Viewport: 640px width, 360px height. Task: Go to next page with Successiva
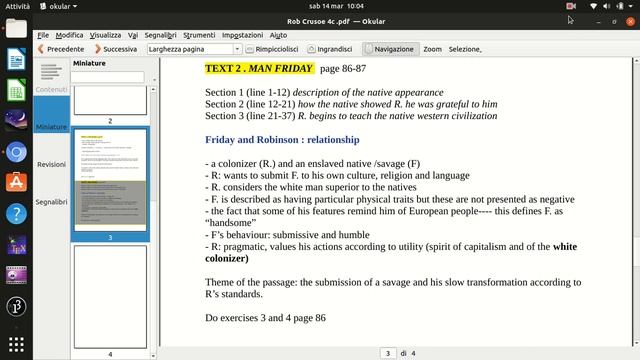116,49
